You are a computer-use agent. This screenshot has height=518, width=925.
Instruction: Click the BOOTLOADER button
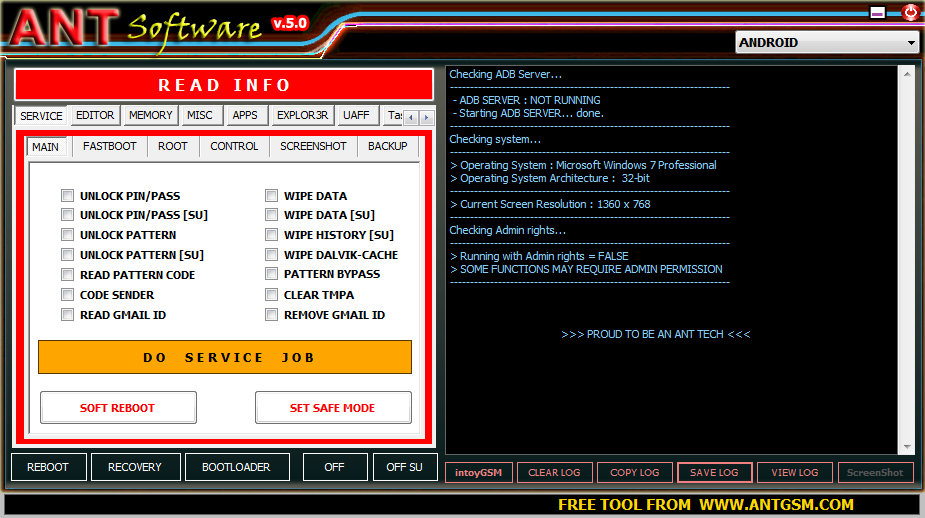tap(237, 467)
